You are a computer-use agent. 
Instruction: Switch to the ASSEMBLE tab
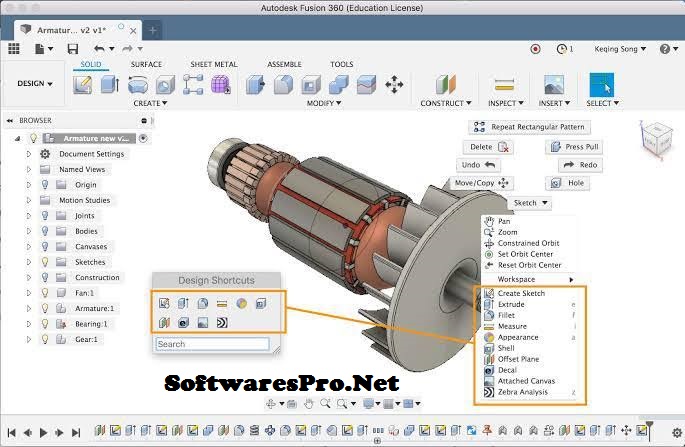(x=284, y=64)
